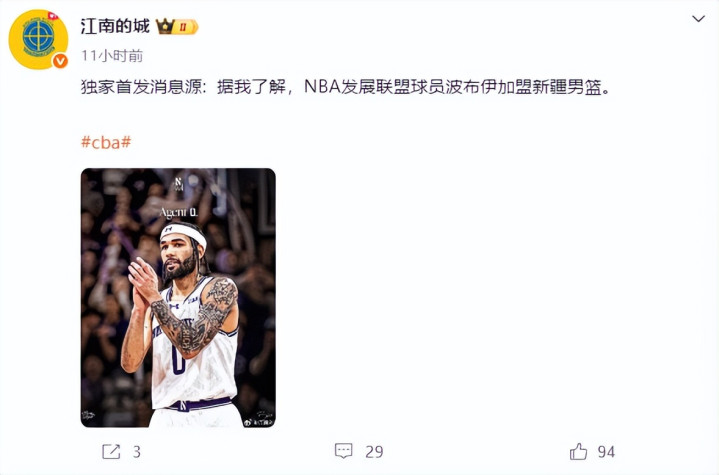Click the comment count 29

tap(374, 452)
